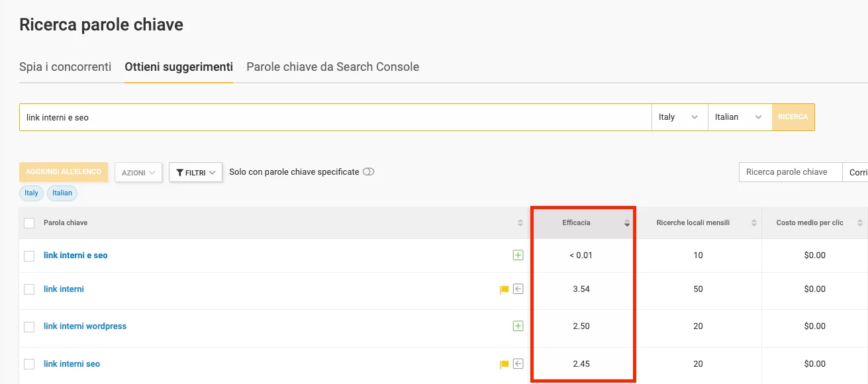Sort by Ricerche locali mensili column arrows
Viewport: 868px width, 384px height.
click(x=754, y=223)
